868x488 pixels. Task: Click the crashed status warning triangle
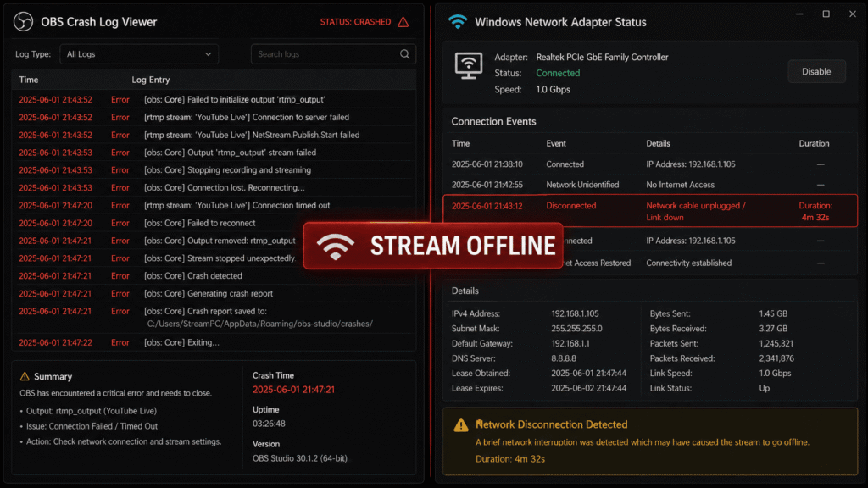(x=403, y=22)
